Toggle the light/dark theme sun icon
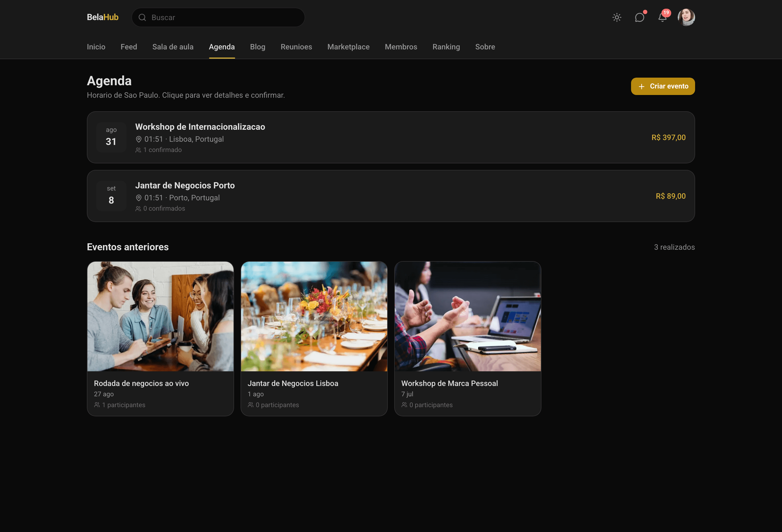This screenshot has height=532, width=782. 616,17
